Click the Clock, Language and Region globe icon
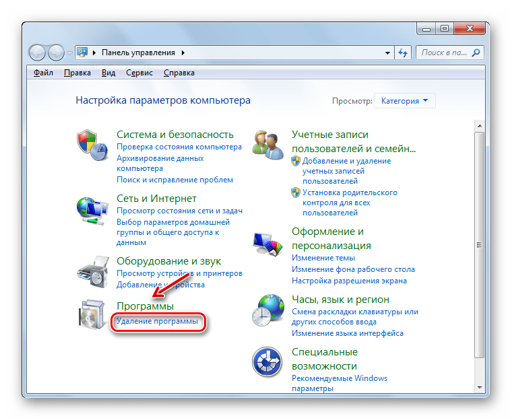Image resolution: width=512 pixels, height=420 pixels. (267, 310)
